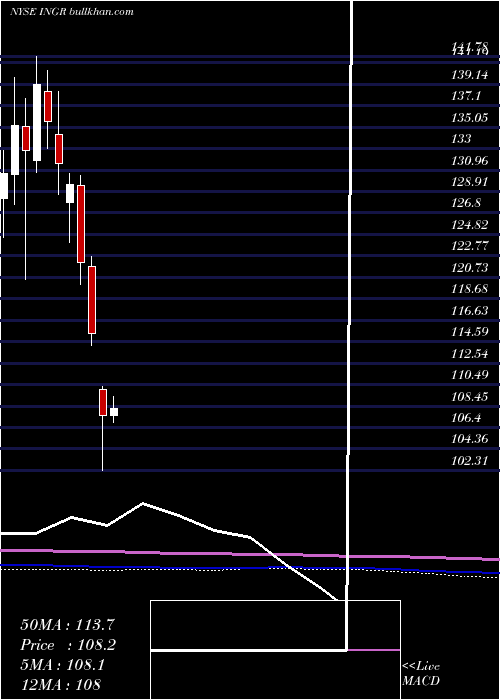Click the 5MA : 108.1 readout
Viewport: 500px width, 700px height.
pos(62,665)
